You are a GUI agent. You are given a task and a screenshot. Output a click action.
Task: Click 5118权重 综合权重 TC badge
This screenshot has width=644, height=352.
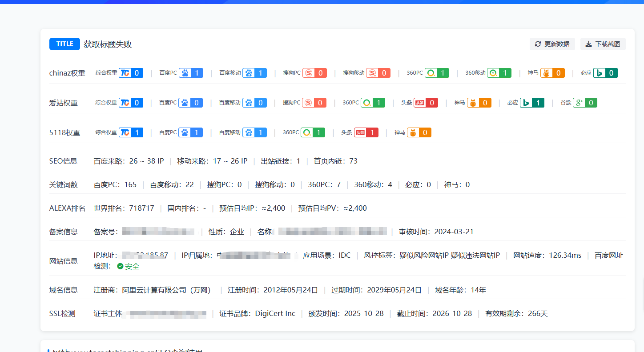131,132
